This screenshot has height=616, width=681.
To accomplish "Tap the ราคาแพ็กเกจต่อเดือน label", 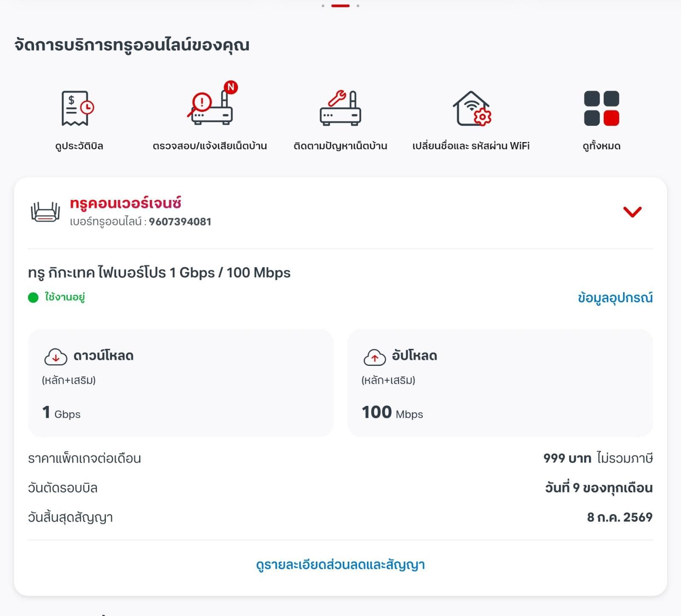I will pos(84,459).
